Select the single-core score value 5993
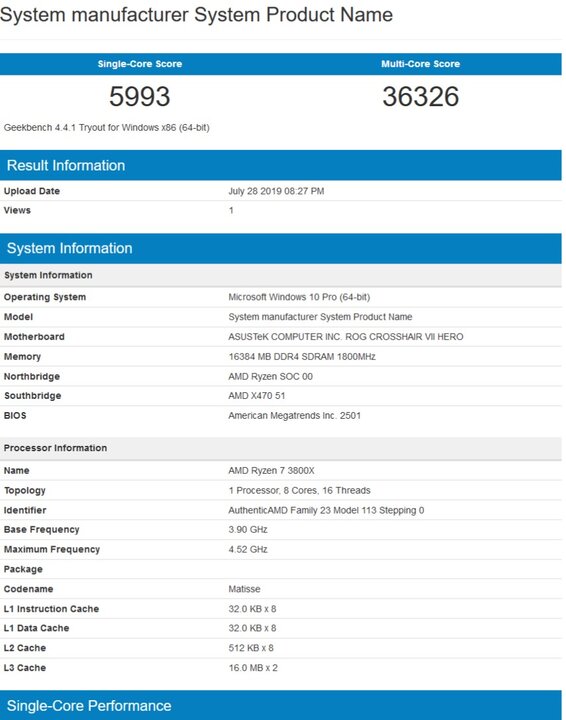Screen dimensions: 566x720 pyautogui.click(x=140, y=96)
